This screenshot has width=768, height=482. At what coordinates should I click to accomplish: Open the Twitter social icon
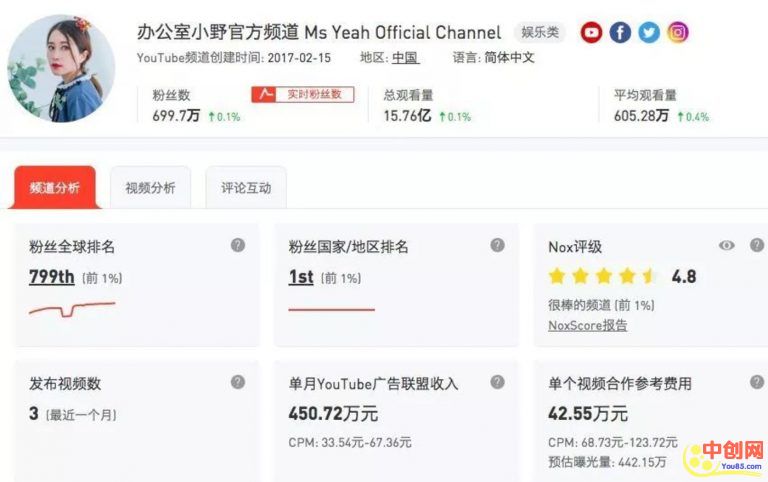649,33
